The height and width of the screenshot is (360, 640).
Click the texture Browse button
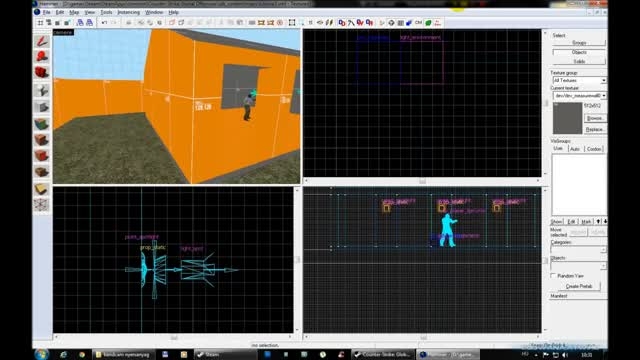click(595, 118)
